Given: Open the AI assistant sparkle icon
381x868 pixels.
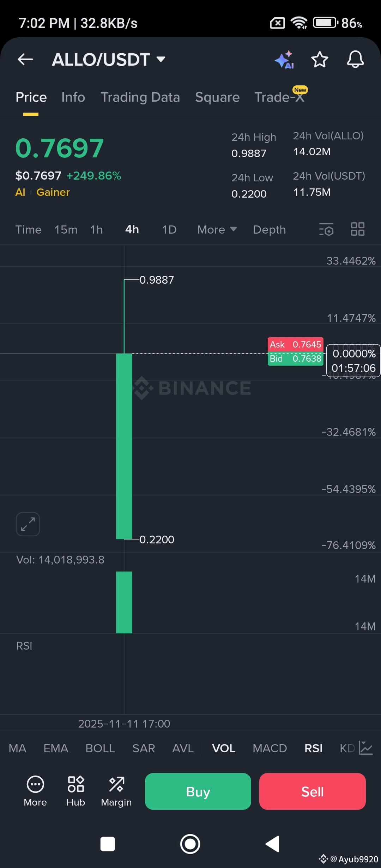Looking at the screenshot, I should coord(285,59).
